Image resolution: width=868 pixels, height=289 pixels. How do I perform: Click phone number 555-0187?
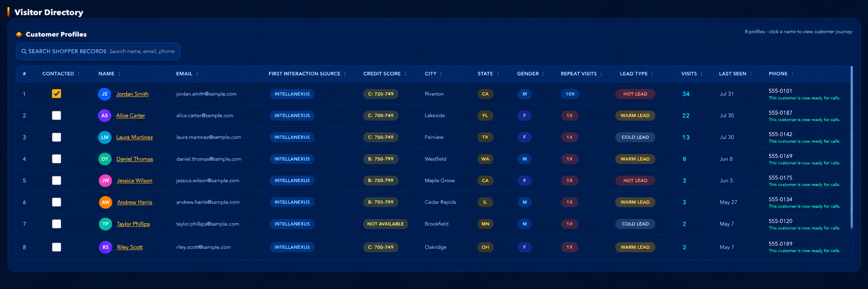(780, 113)
